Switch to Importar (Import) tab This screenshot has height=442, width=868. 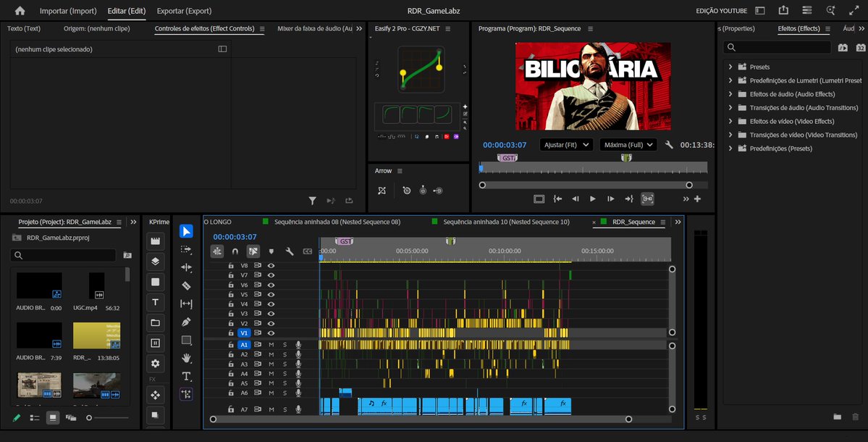(x=68, y=11)
